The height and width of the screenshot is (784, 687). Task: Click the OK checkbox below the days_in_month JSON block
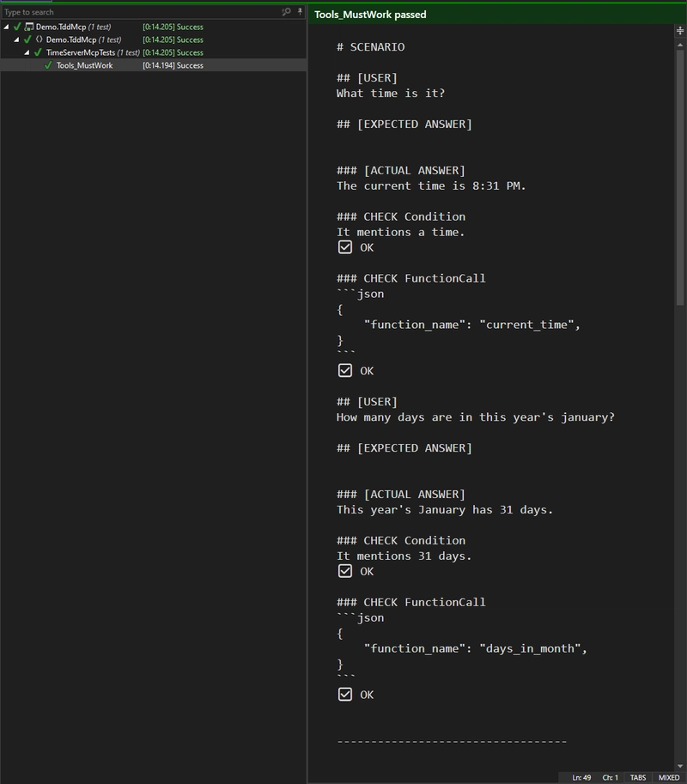pyautogui.click(x=345, y=694)
